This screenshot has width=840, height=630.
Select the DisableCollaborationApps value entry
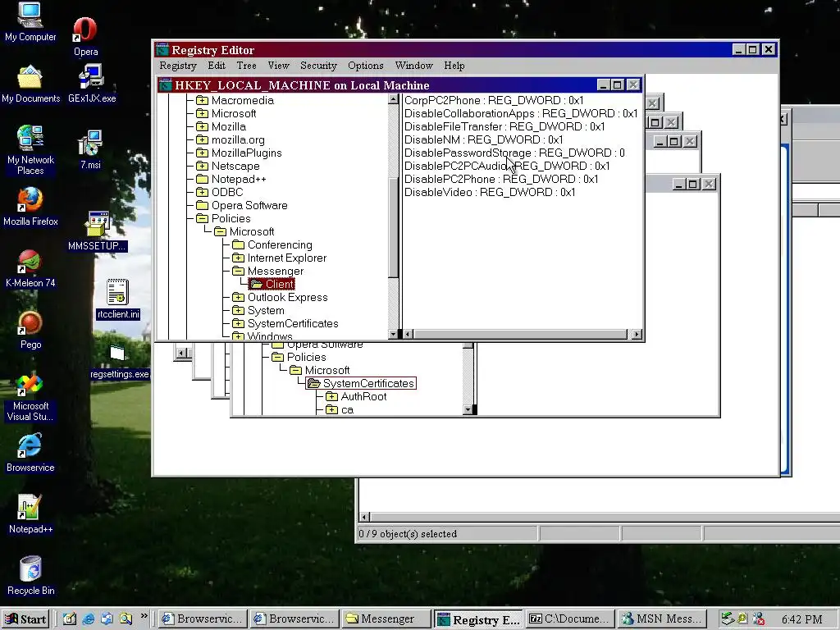pos(521,113)
